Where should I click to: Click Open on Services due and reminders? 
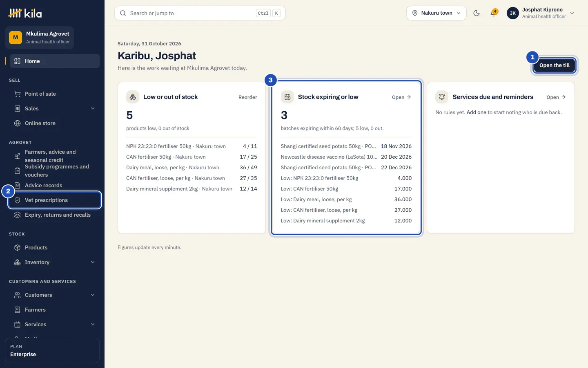click(556, 97)
